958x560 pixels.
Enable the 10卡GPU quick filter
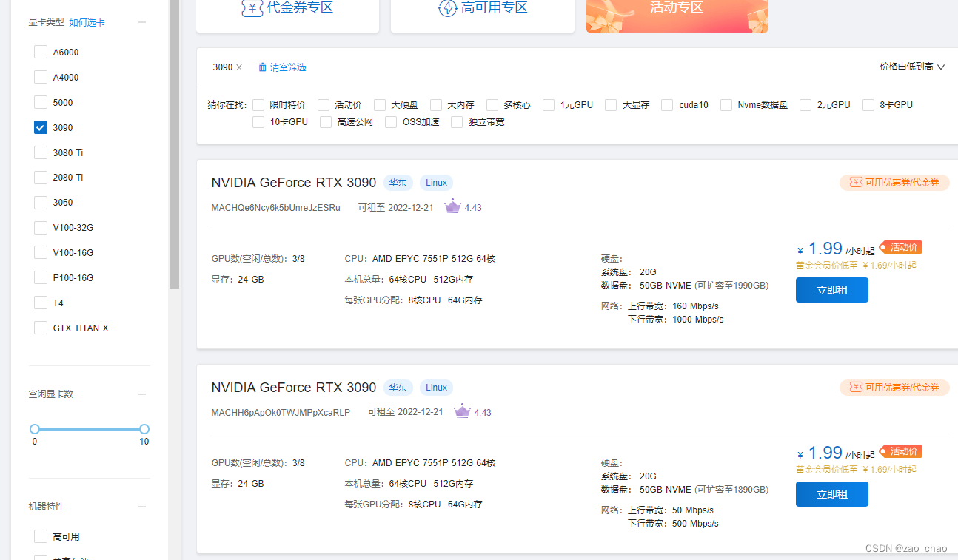point(258,122)
